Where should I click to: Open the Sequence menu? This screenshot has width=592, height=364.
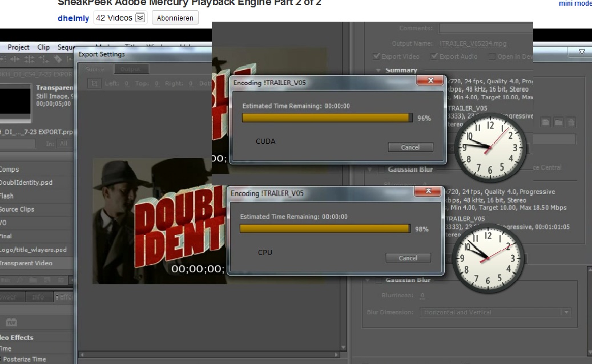pyautogui.click(x=67, y=47)
